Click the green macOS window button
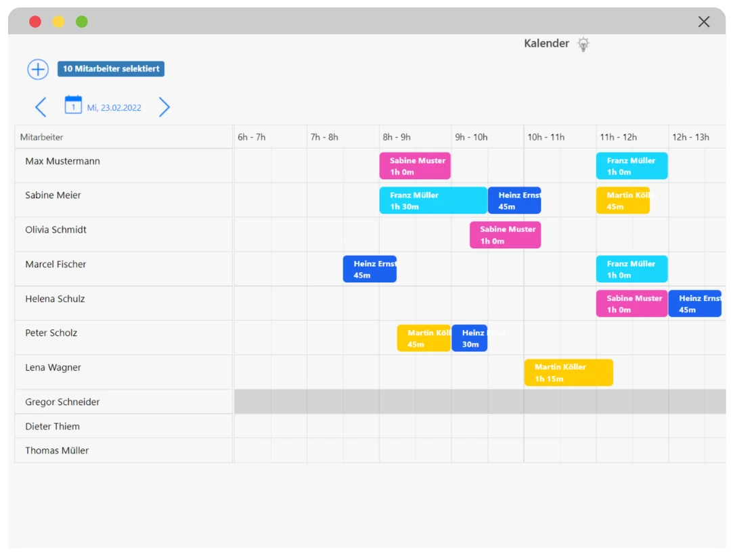 tap(82, 22)
